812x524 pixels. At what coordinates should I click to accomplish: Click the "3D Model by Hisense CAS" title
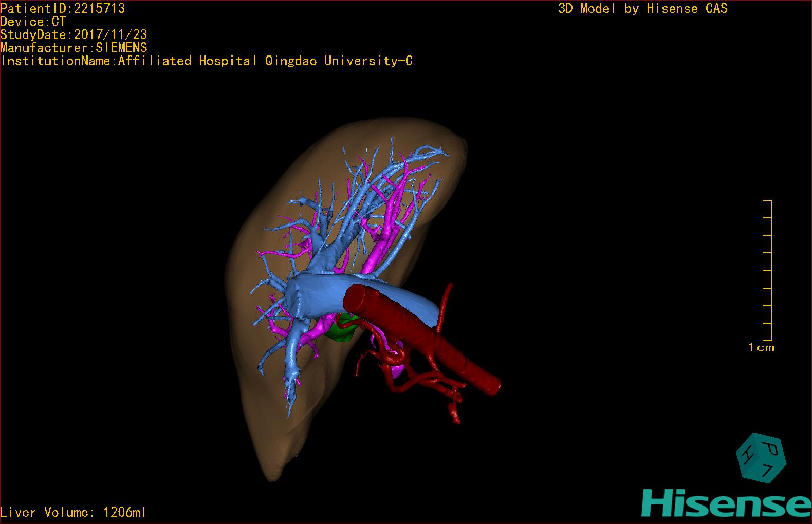click(x=642, y=9)
